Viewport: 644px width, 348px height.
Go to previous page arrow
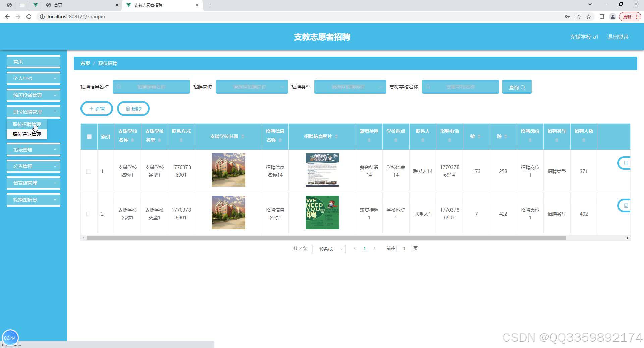(355, 248)
